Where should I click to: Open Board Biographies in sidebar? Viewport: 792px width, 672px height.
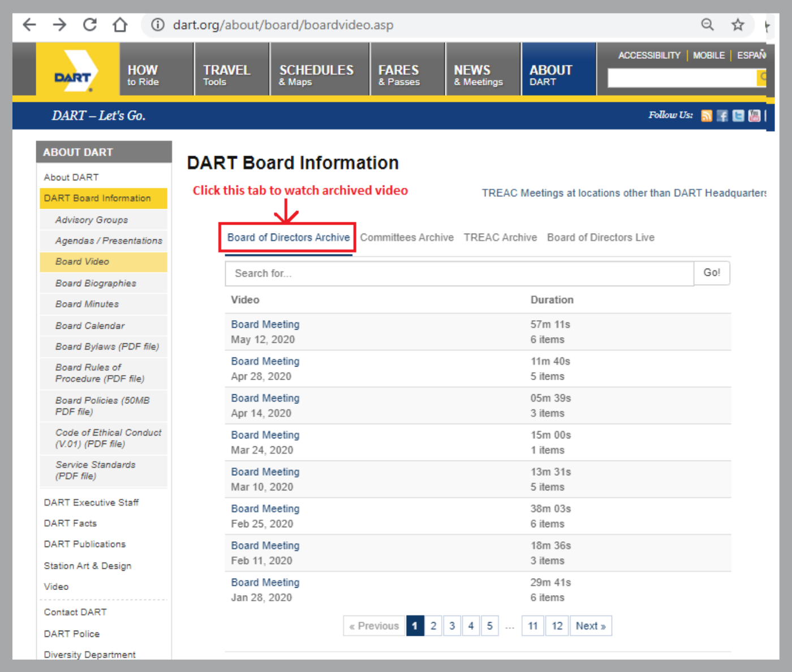(x=96, y=283)
